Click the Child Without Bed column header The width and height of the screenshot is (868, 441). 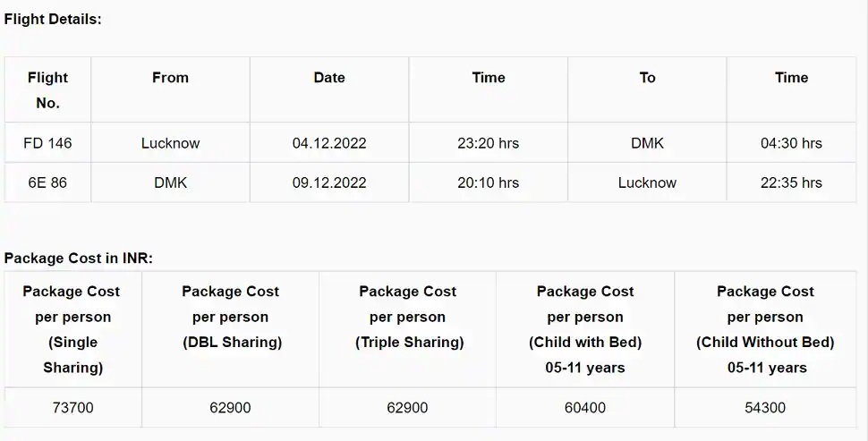point(765,329)
